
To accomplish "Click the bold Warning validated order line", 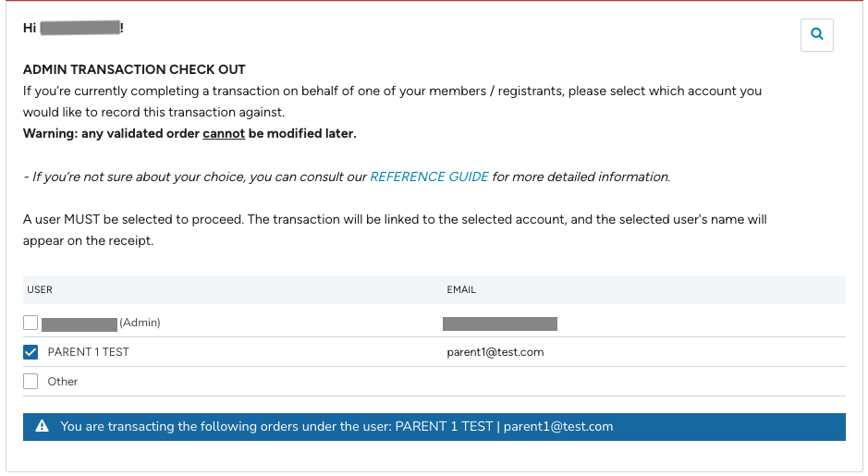I will point(189,133).
